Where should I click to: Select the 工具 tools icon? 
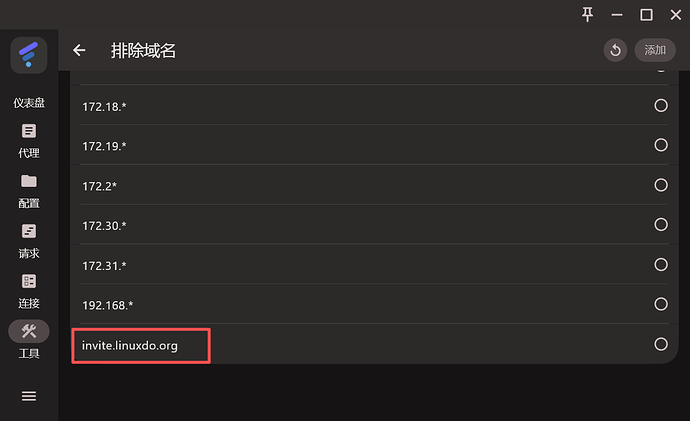[x=29, y=331]
